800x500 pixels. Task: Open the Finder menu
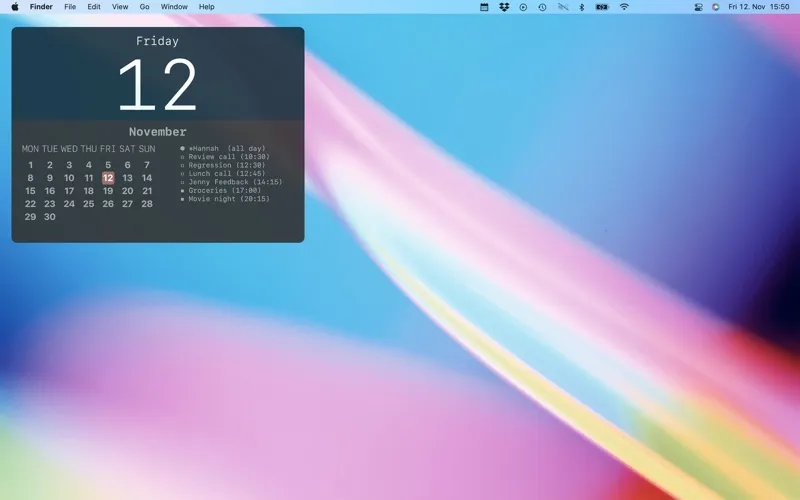[x=41, y=7]
